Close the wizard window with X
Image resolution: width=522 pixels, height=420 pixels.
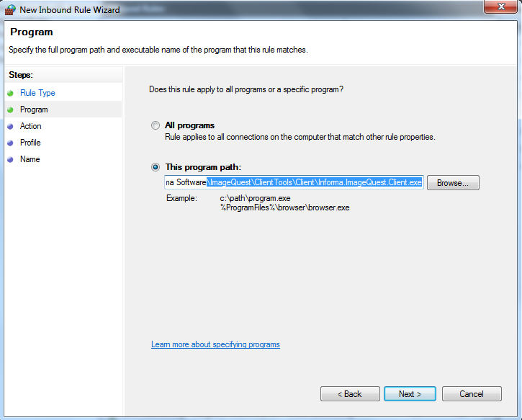(x=501, y=6)
